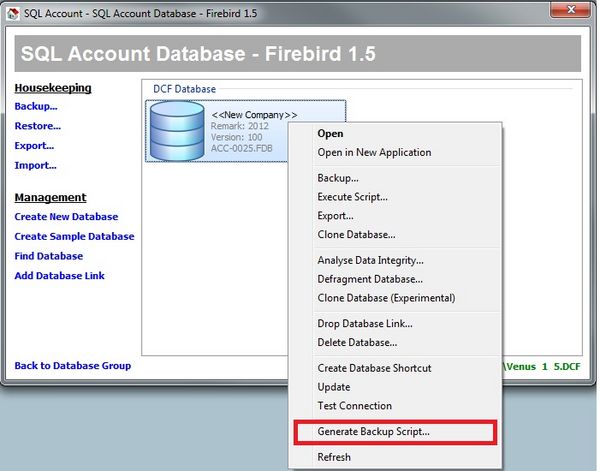Select Generate Backup Script menu entry

coord(373,432)
